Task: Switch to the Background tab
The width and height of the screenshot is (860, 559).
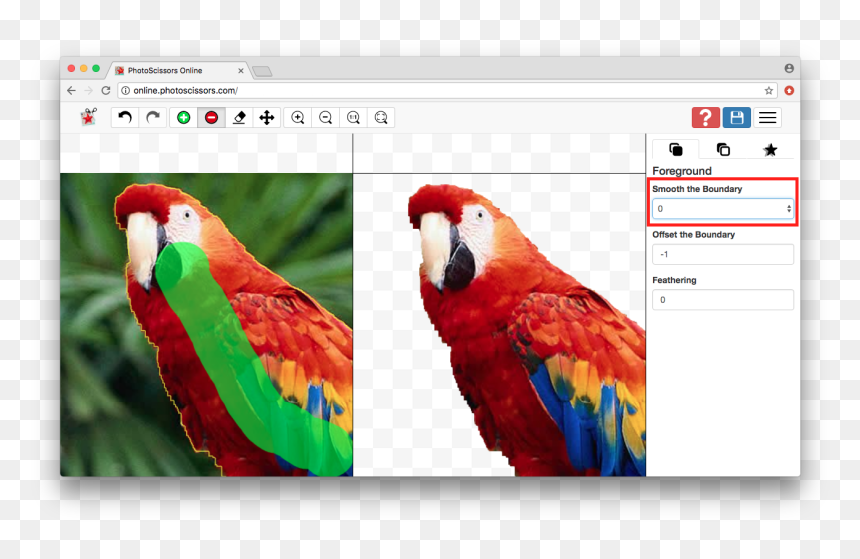Action: point(723,149)
